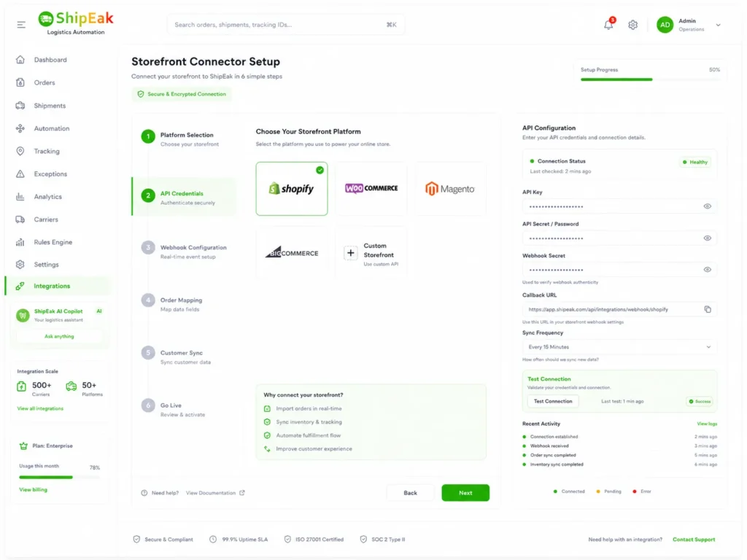The width and height of the screenshot is (747, 560).
Task: Select step 6 Go Live
Action: [183, 410]
